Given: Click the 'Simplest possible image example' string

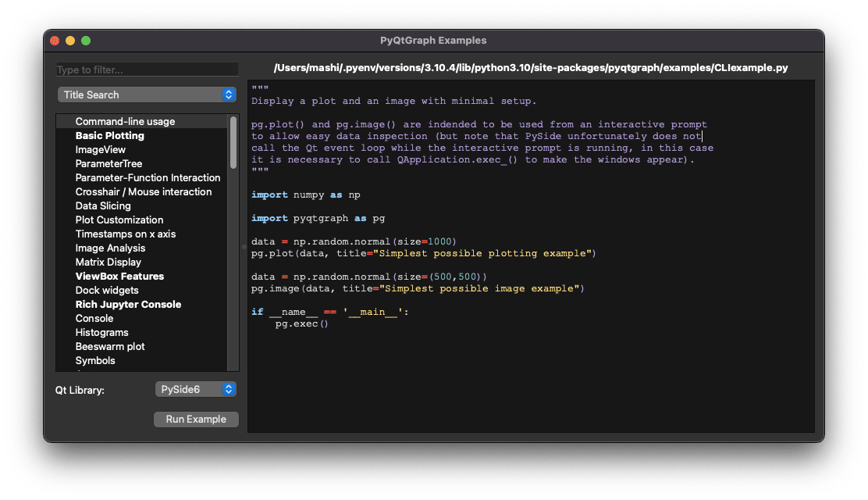Looking at the screenshot, I should pos(480,288).
